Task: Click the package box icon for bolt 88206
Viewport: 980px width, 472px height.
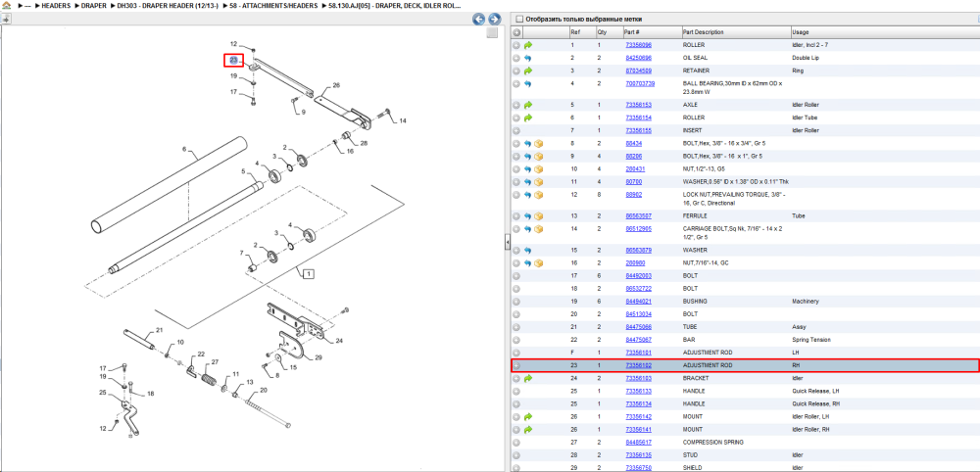Action: (539, 156)
